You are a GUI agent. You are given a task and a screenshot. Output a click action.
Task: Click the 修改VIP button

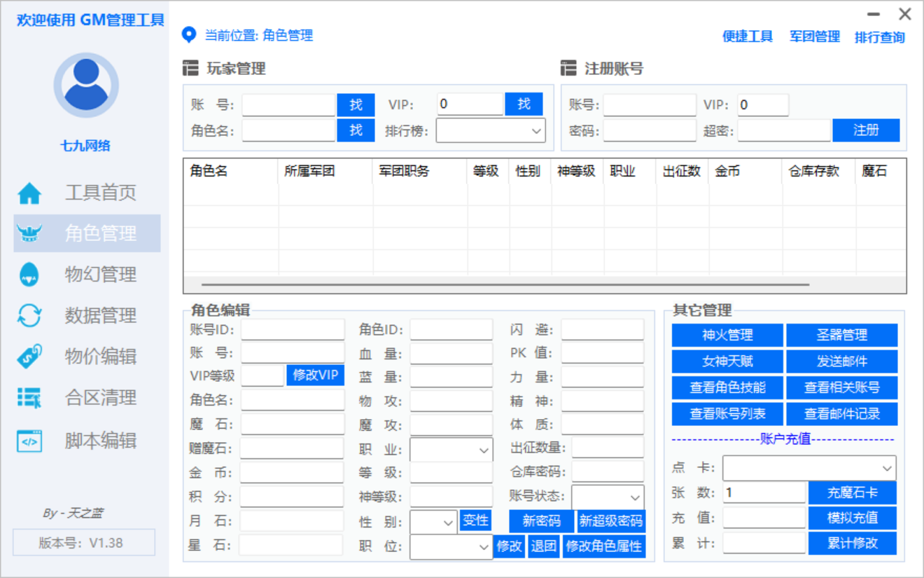coord(315,376)
